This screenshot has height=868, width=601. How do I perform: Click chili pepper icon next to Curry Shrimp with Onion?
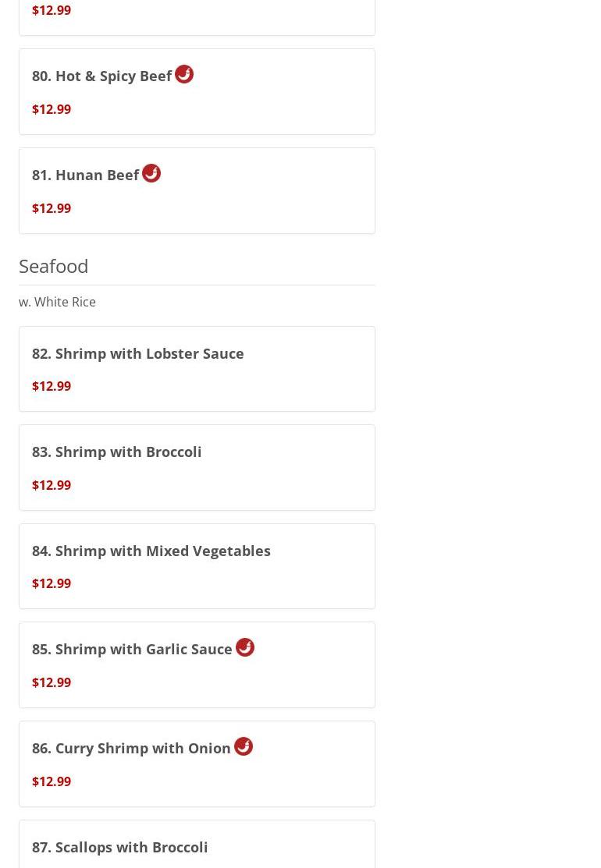[x=244, y=746]
